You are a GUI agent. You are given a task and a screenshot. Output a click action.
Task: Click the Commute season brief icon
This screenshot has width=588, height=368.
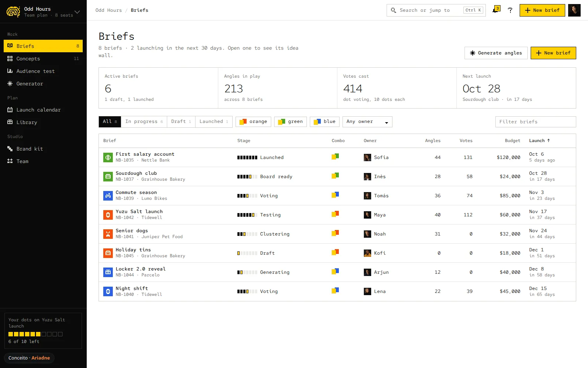[x=108, y=195]
